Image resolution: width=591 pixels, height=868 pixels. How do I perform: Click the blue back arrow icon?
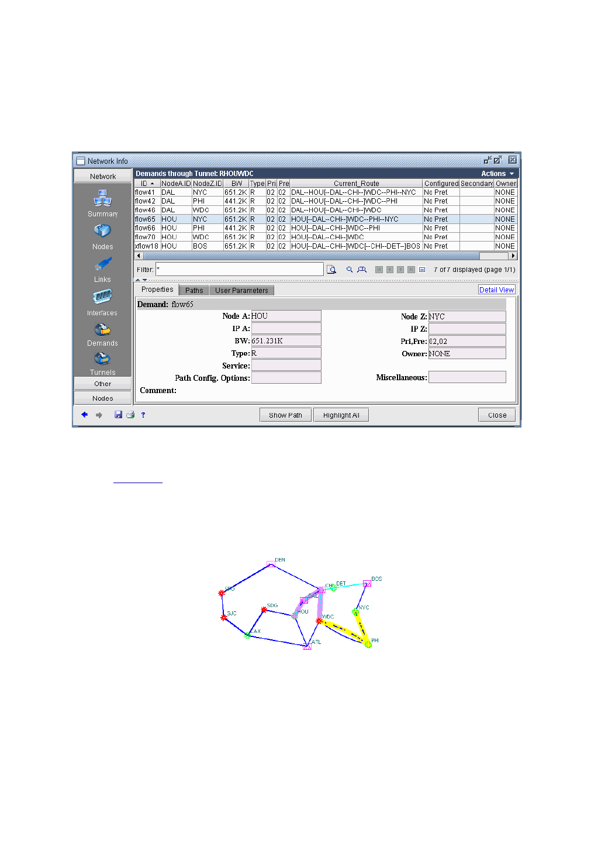(x=84, y=415)
